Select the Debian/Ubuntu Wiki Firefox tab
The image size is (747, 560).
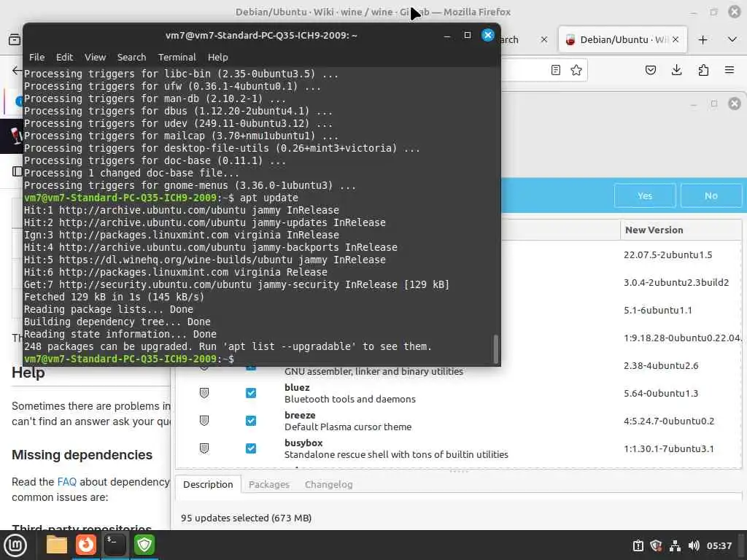pyautogui.click(x=623, y=39)
